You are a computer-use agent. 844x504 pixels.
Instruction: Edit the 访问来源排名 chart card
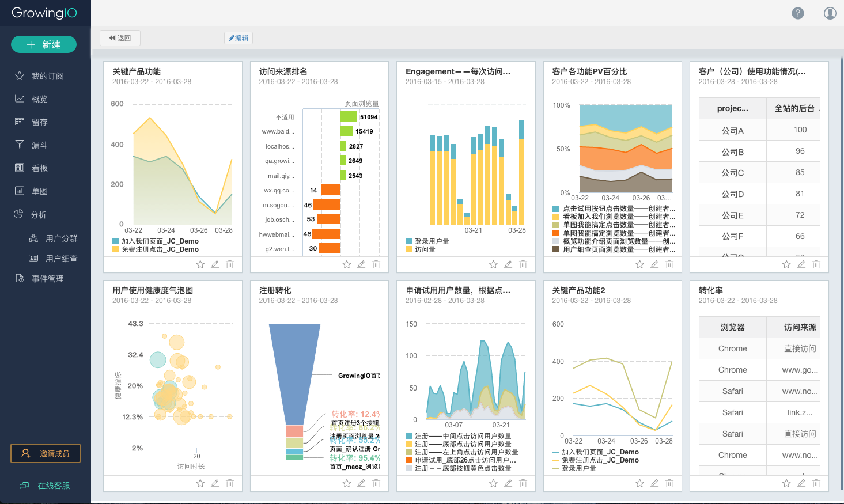point(361,264)
